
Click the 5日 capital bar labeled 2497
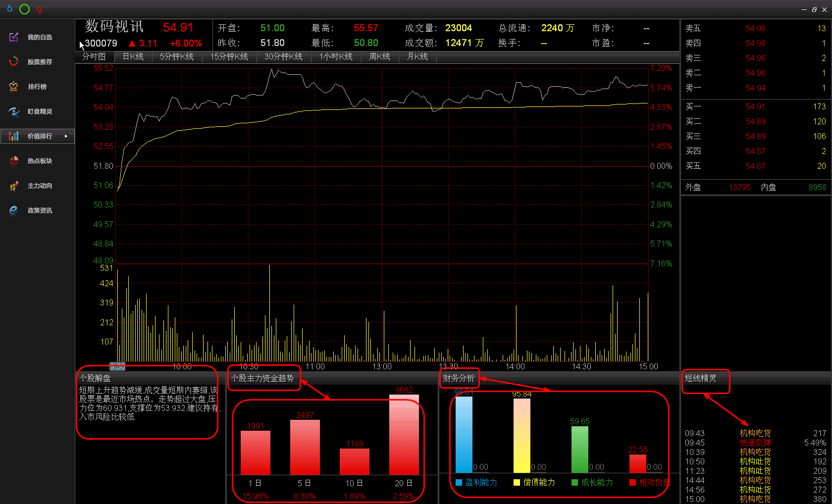tap(305, 448)
